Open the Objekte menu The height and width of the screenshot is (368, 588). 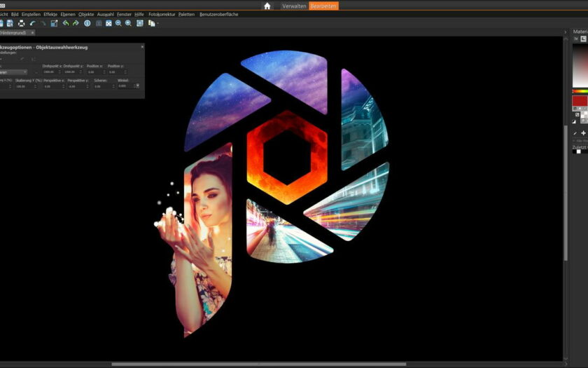coord(86,14)
